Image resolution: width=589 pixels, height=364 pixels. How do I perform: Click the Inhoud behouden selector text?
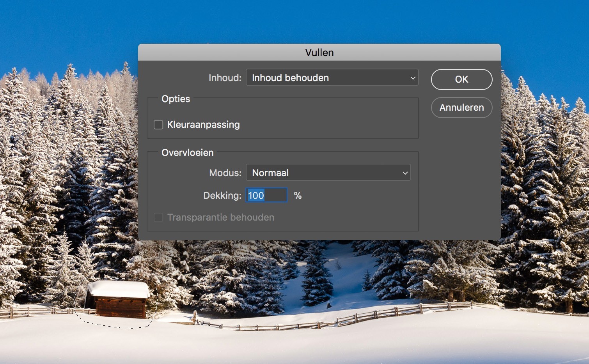click(x=291, y=78)
